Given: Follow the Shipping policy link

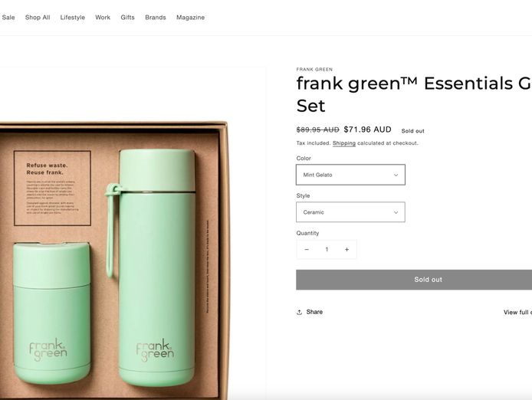Looking at the screenshot, I should coord(344,143).
